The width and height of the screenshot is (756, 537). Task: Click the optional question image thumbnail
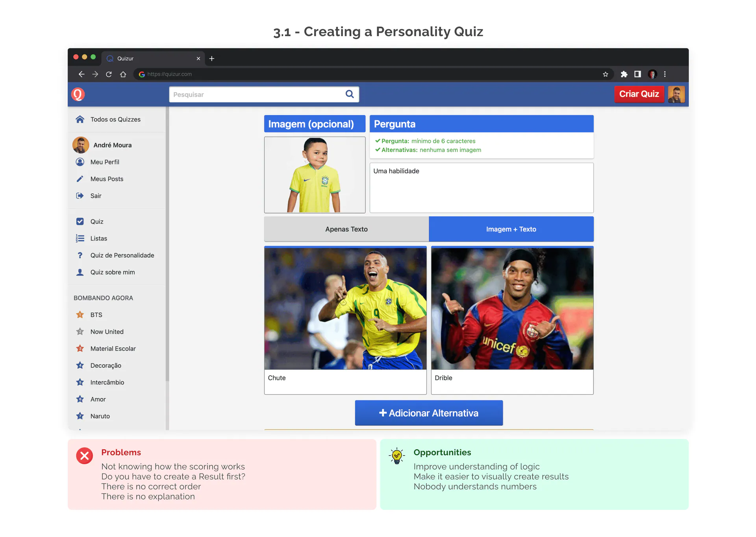pos(315,175)
